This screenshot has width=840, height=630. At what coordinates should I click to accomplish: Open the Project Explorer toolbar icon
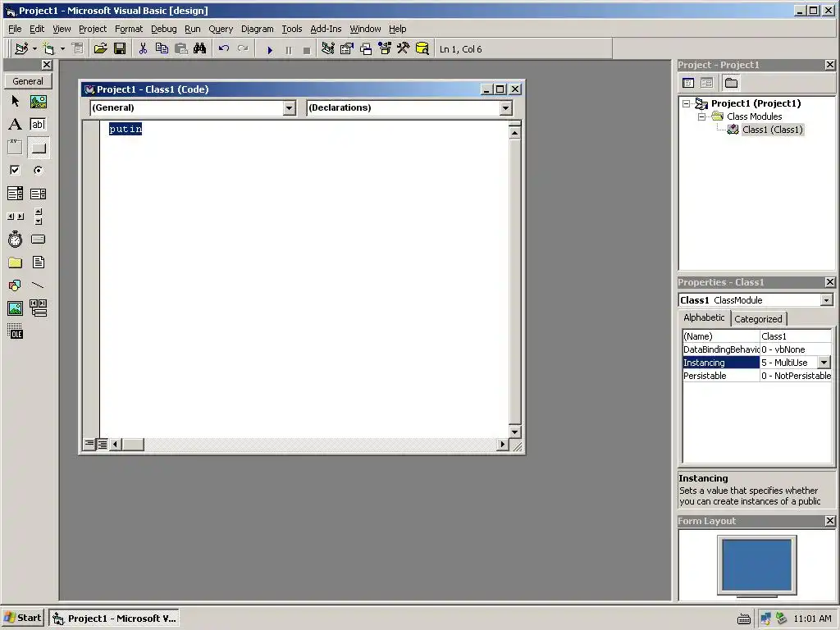coord(328,49)
